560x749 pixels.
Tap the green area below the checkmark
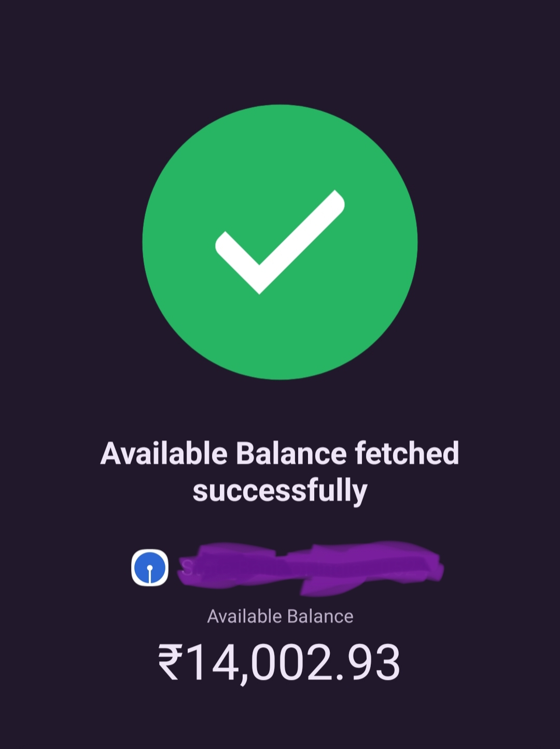[x=280, y=337]
